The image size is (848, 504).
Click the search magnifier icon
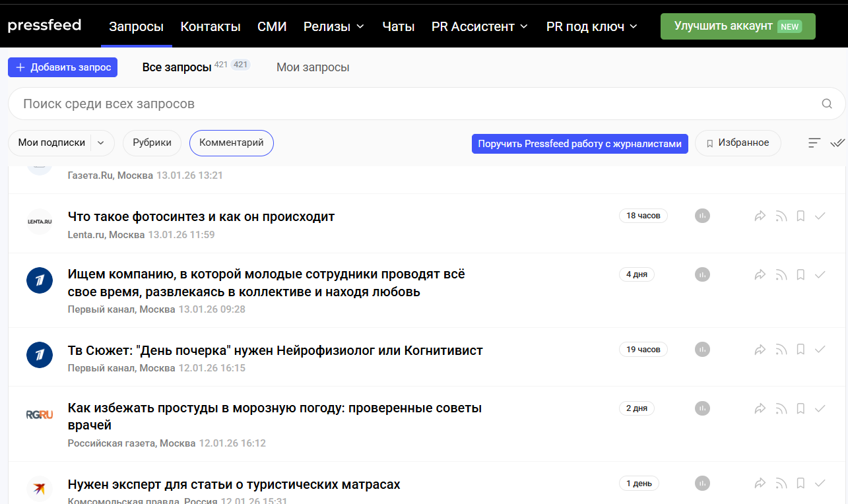tap(826, 104)
